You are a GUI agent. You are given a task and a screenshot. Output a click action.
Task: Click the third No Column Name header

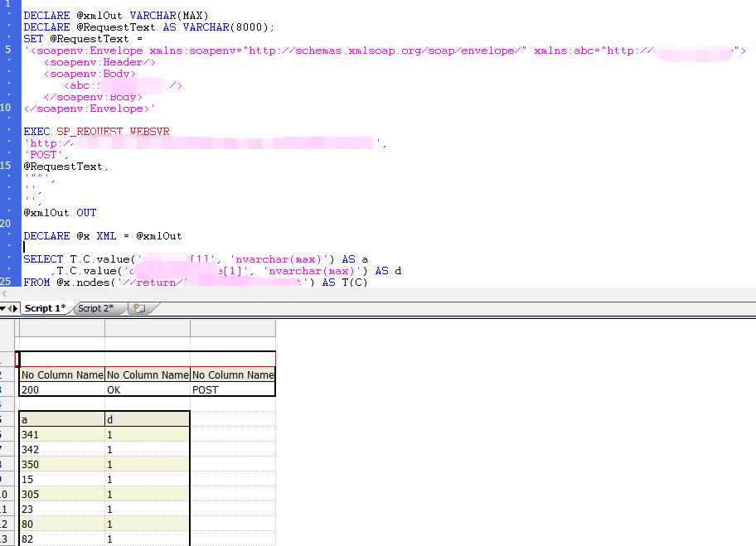(x=233, y=374)
